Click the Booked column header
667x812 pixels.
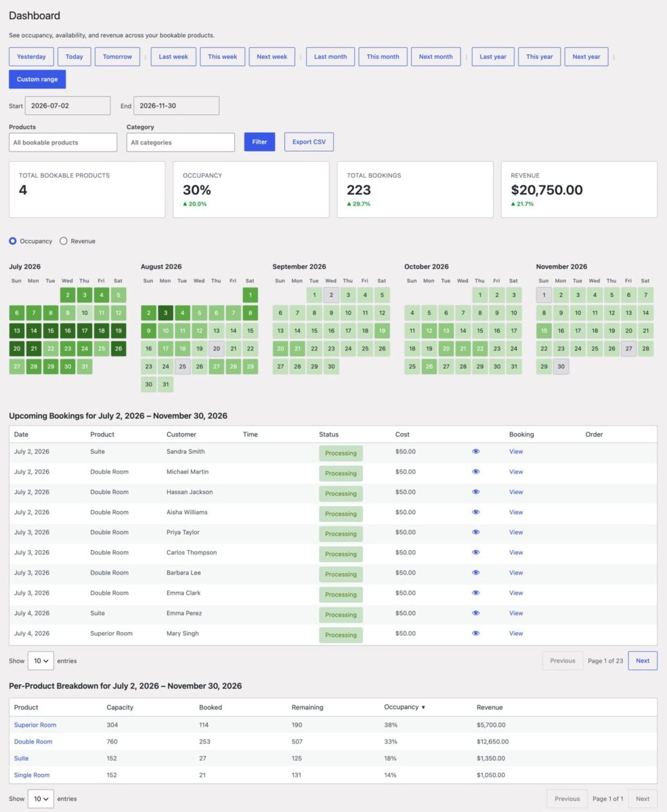[211, 707]
